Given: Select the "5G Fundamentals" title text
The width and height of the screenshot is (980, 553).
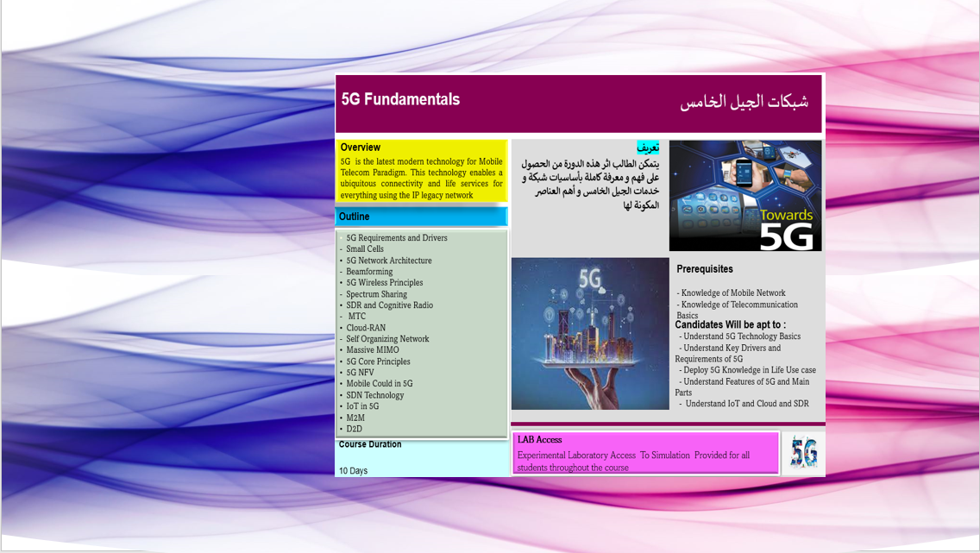Looking at the screenshot, I should 400,100.
